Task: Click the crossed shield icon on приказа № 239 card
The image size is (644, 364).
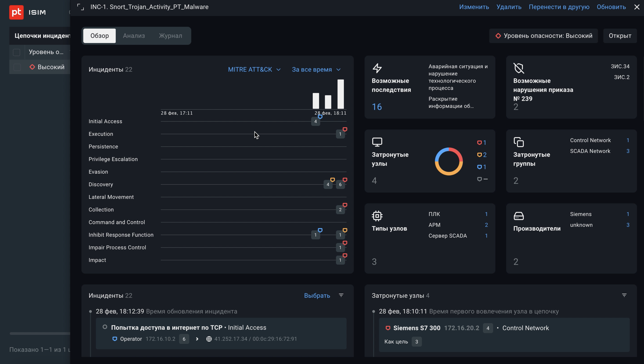Action: (x=519, y=68)
